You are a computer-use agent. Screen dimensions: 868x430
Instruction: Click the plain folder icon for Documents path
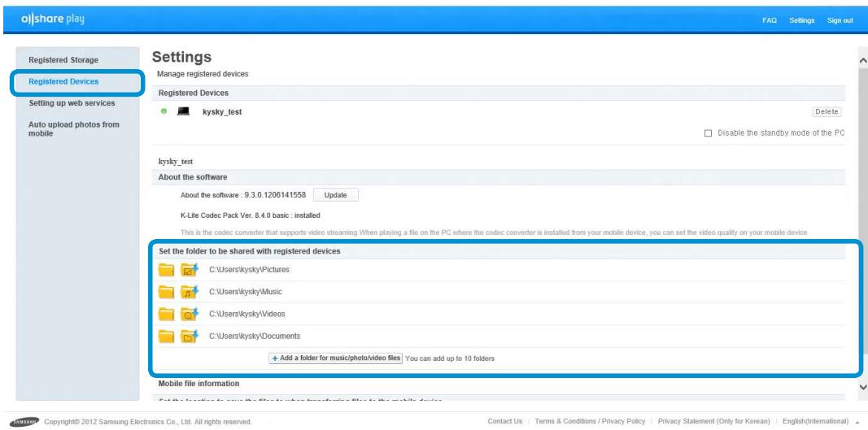166,336
